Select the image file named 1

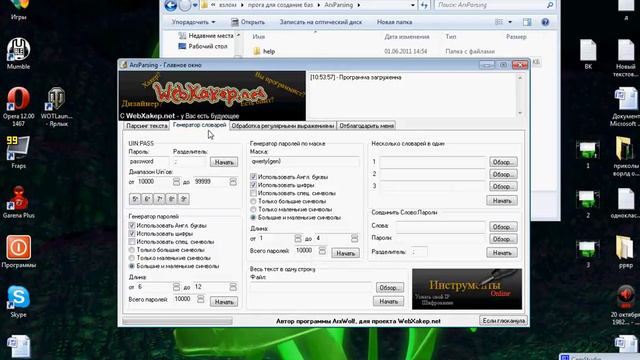pos(588,154)
